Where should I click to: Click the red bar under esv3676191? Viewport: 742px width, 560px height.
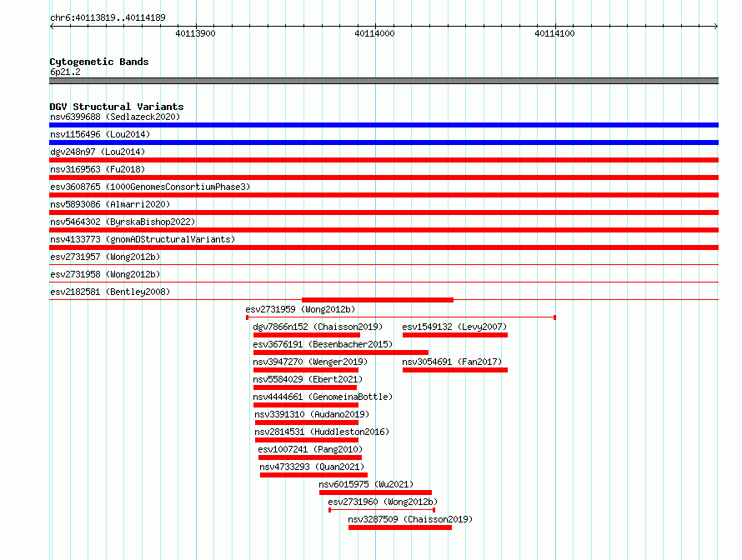click(x=341, y=352)
